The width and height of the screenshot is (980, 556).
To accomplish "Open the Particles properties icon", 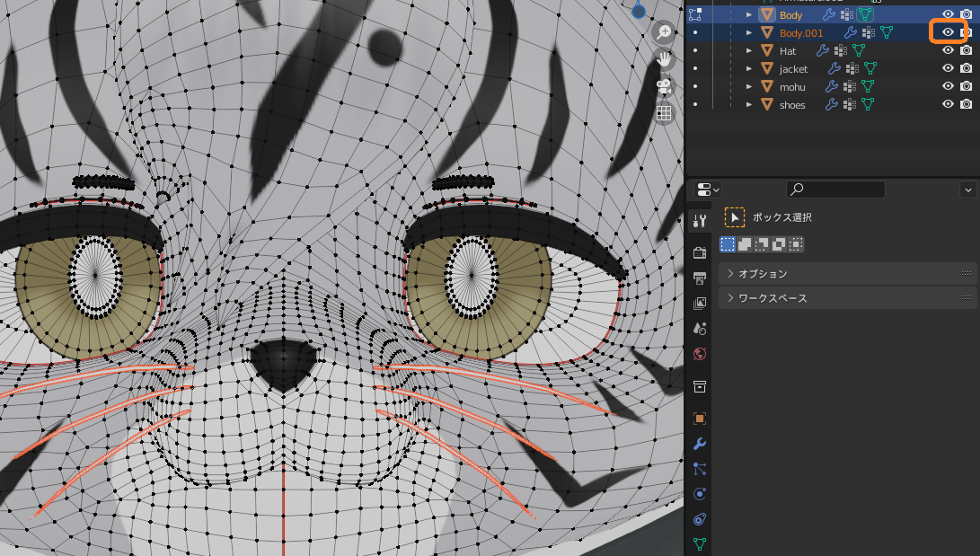I will click(700, 469).
